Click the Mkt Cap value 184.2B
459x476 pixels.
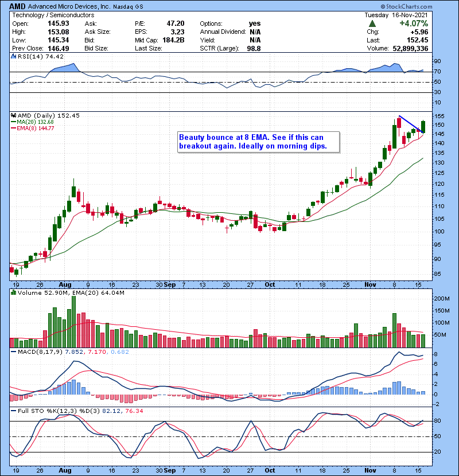173,40
